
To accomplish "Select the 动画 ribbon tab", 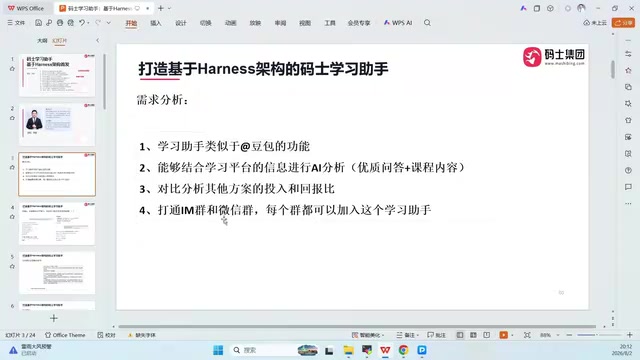I will click(x=230, y=23).
